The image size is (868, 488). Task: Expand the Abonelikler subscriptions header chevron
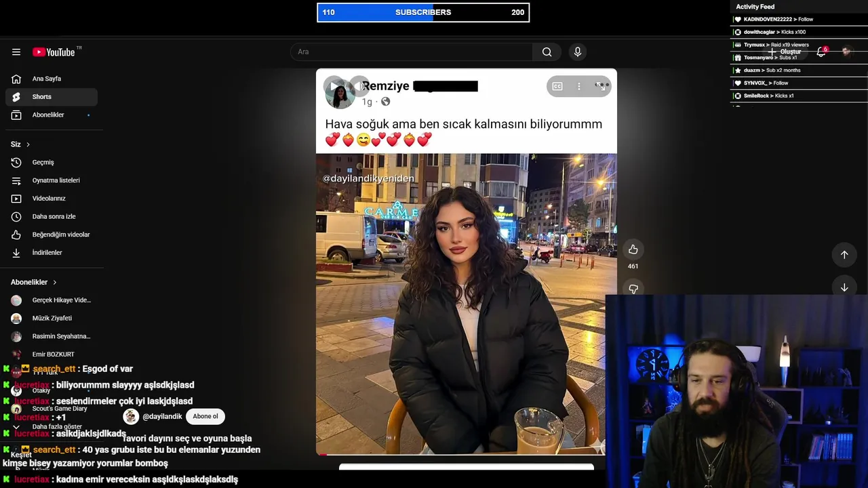click(x=55, y=282)
